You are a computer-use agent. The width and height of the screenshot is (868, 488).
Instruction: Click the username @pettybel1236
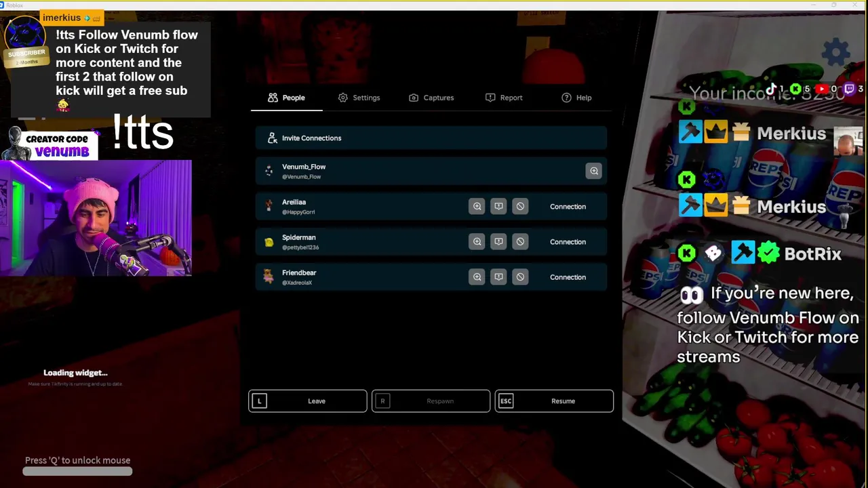(300, 247)
